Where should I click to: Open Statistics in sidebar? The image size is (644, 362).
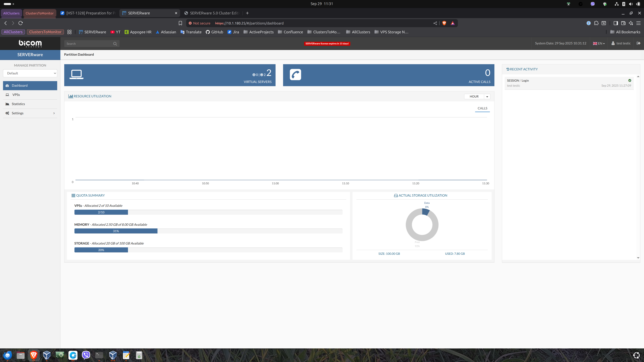click(18, 104)
